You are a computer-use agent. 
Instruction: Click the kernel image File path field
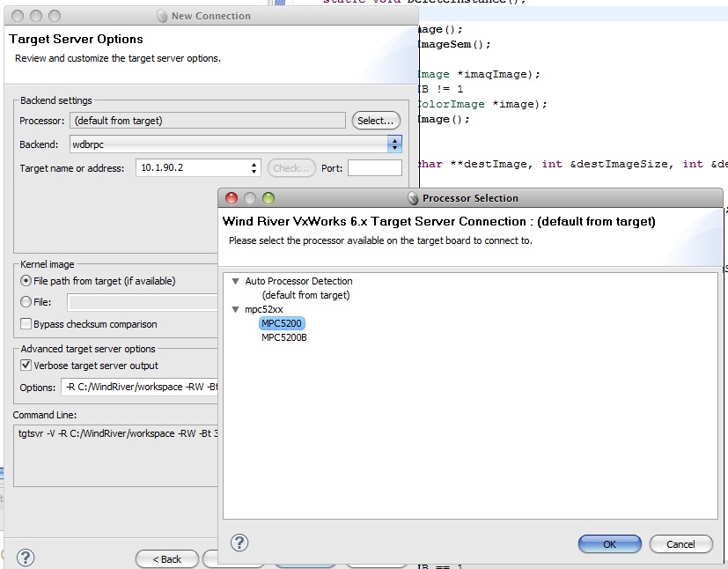pyautogui.click(x=142, y=302)
